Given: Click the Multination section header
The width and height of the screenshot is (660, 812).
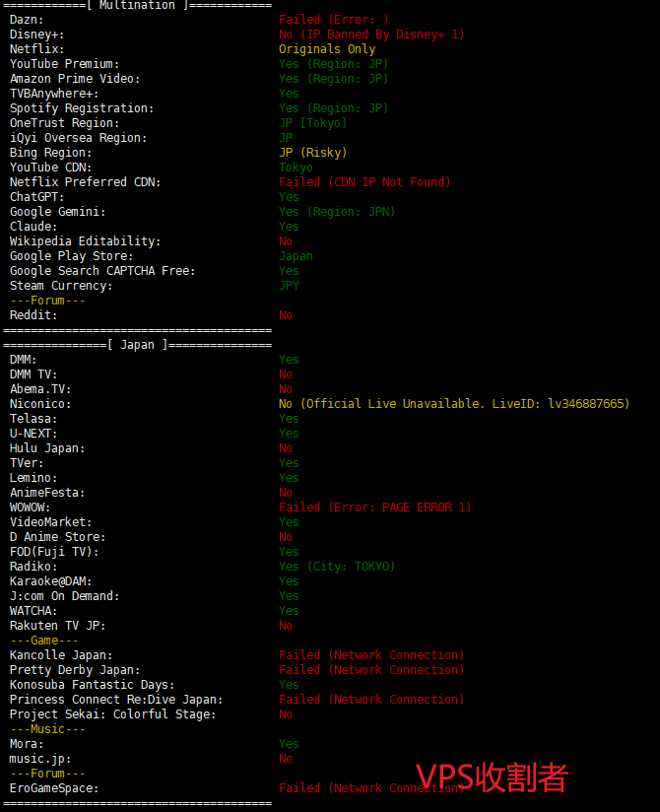Looking at the screenshot, I should (137, 5).
